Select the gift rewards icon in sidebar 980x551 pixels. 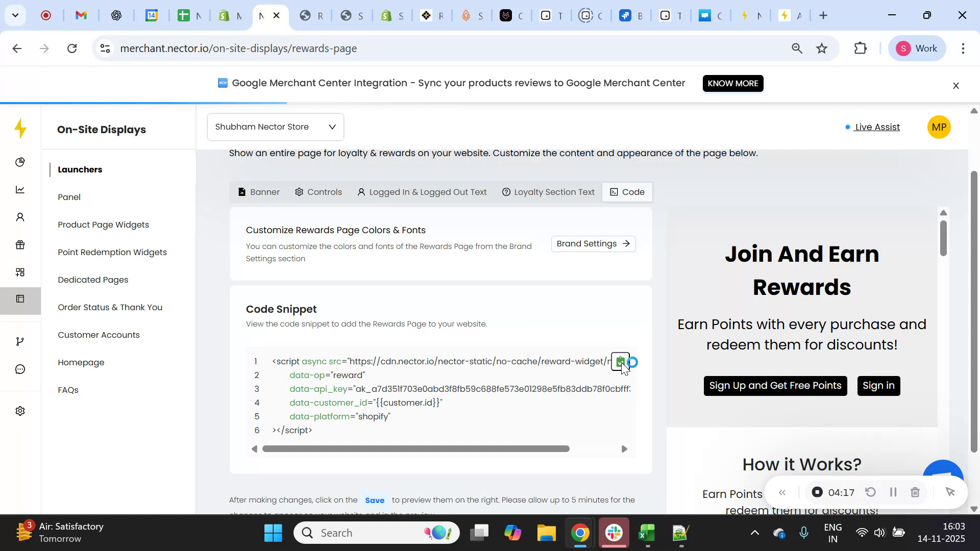click(x=20, y=244)
